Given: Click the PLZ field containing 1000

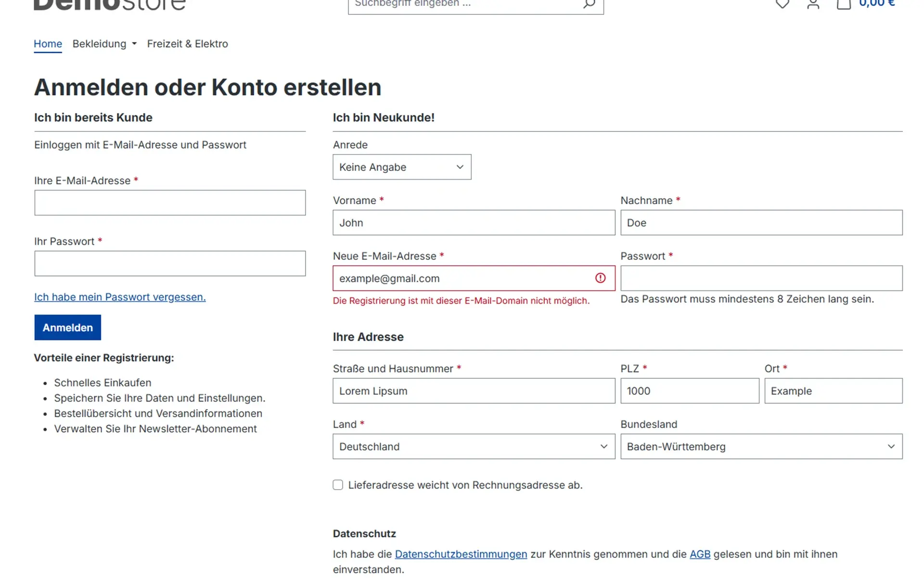Looking at the screenshot, I should coord(690,390).
